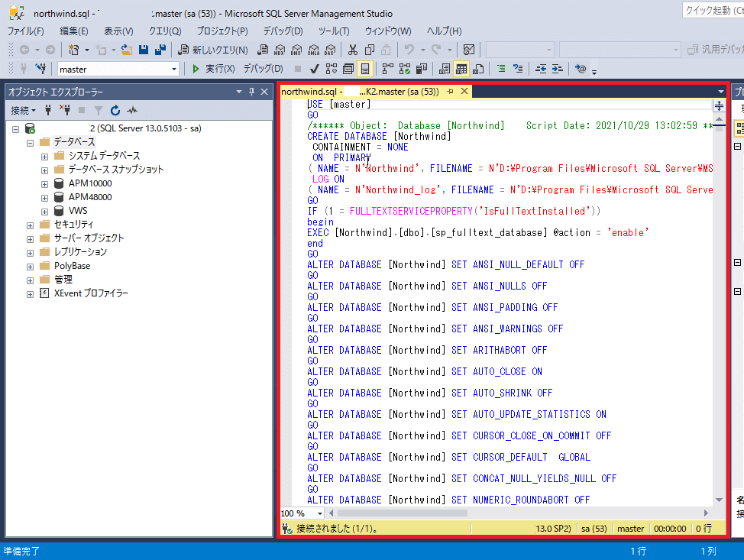Screen dimensions: 744x560
Task: Refresh the Object Explorer tree
Action: pyautogui.click(x=115, y=110)
